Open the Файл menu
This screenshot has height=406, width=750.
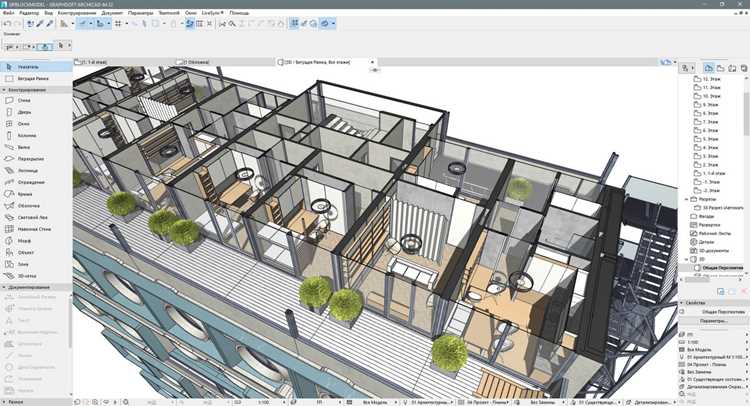(9, 13)
